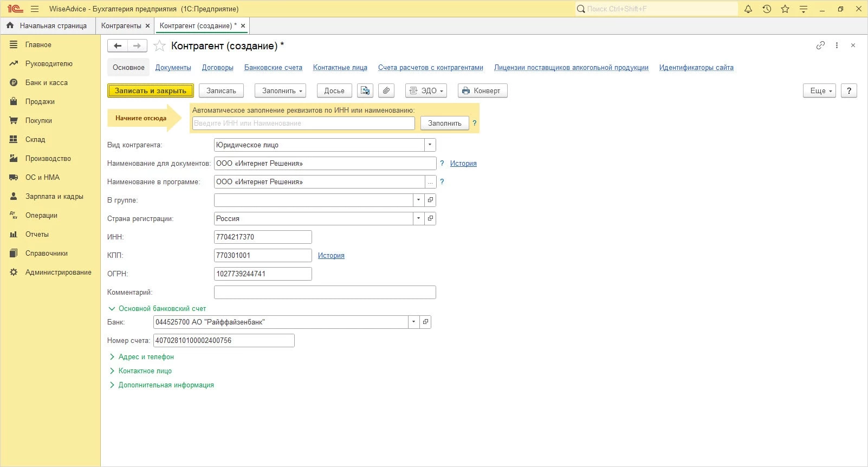The image size is (868, 467).
Task: Switch to the Банковские счета tab
Action: (x=273, y=68)
